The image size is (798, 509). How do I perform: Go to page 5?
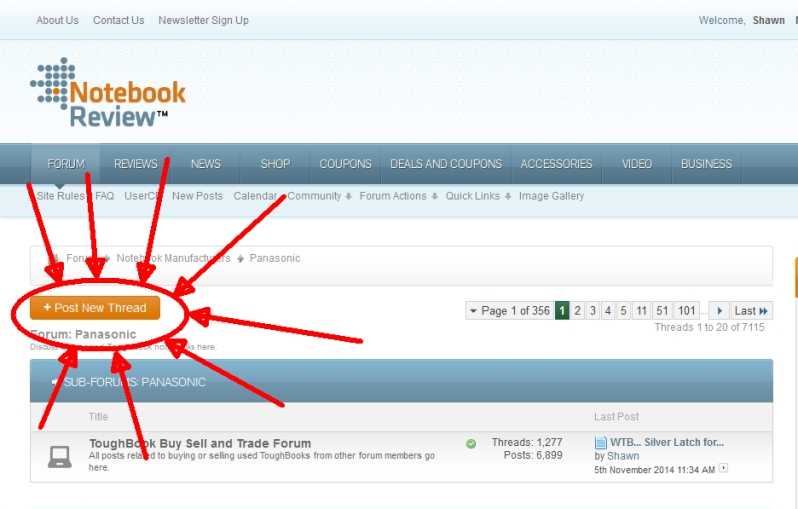(623, 310)
